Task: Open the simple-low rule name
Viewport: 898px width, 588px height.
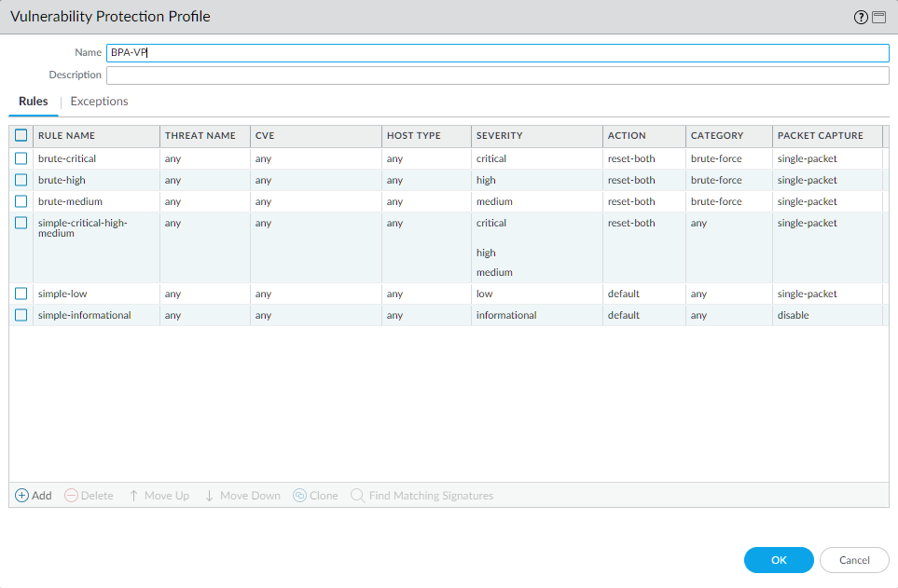Action: tap(62, 294)
